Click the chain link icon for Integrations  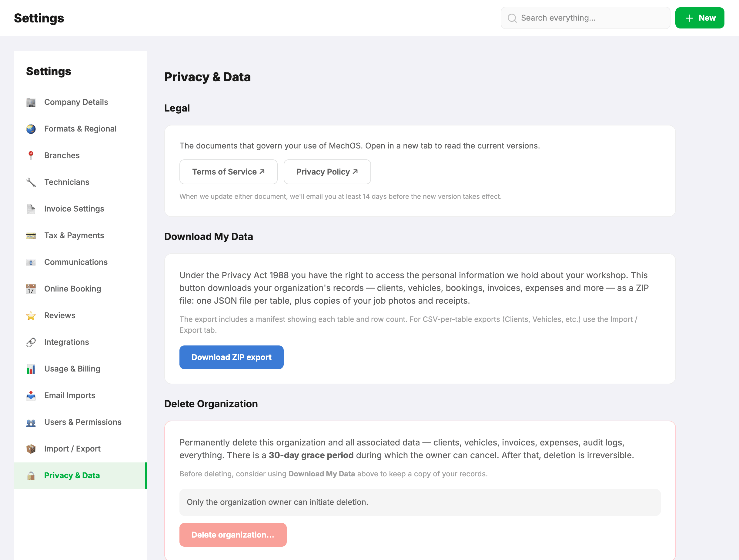pyautogui.click(x=31, y=343)
